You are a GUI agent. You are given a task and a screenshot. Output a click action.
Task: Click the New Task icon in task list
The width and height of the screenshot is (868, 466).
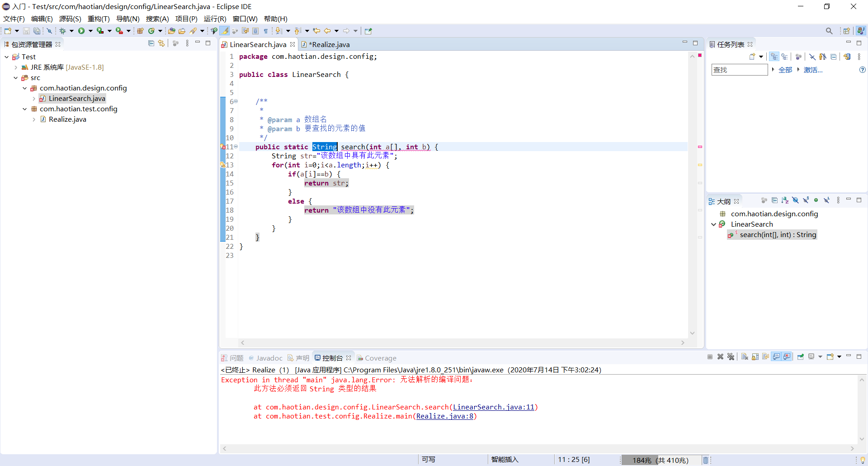tap(752, 57)
